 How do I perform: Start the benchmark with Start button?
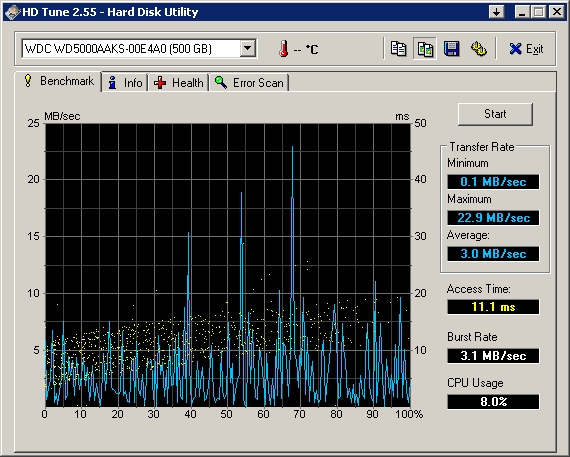click(495, 114)
